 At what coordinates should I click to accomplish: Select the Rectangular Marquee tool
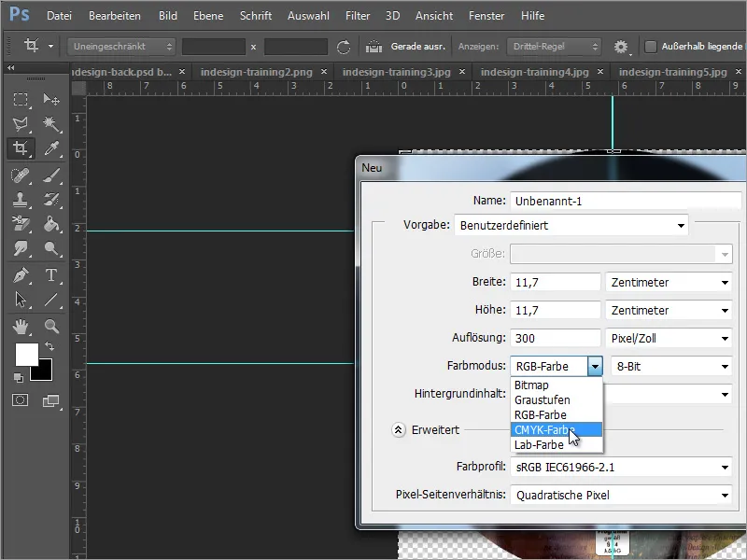pos(20,99)
